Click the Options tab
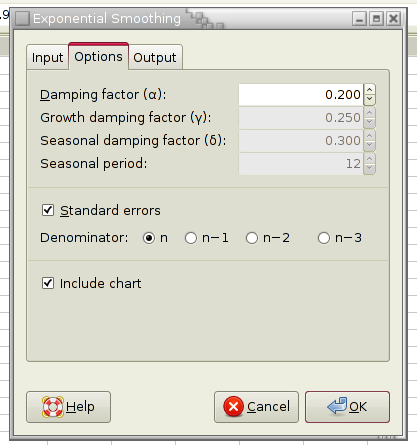 98,56
